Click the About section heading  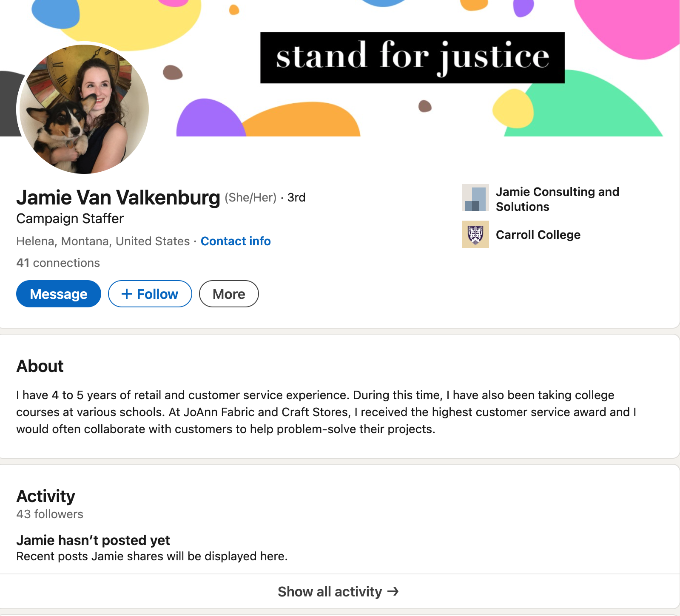[x=40, y=366]
